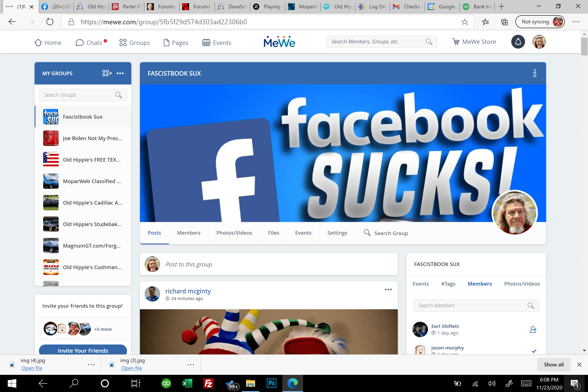This screenshot has height=392, width=588.
Task: Open richard mcginty's profile link
Action: coord(188,291)
